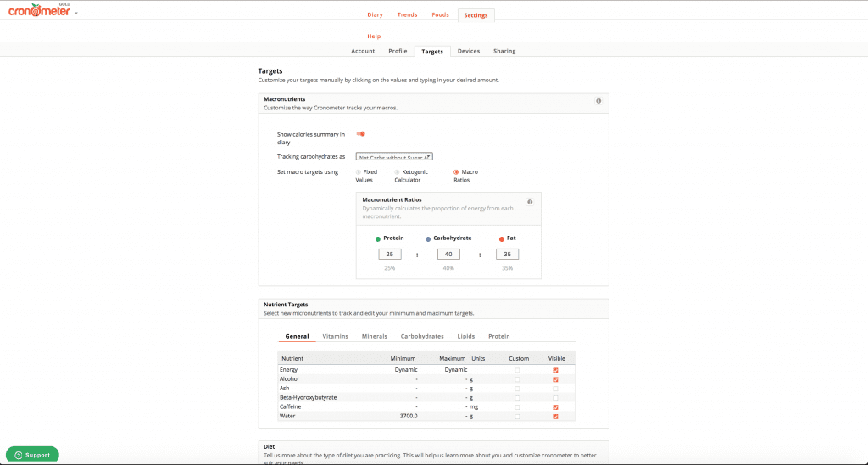
Task: Toggle Show calories summary in diary
Action: pos(361,133)
